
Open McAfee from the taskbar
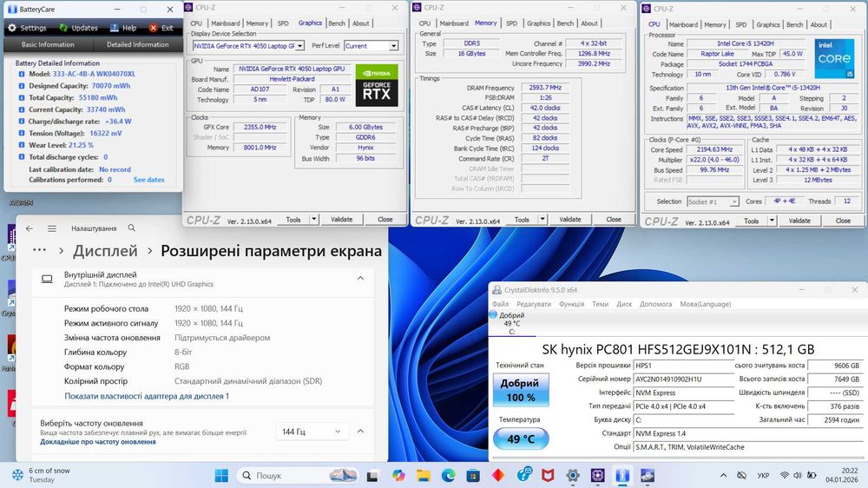pos(548,475)
